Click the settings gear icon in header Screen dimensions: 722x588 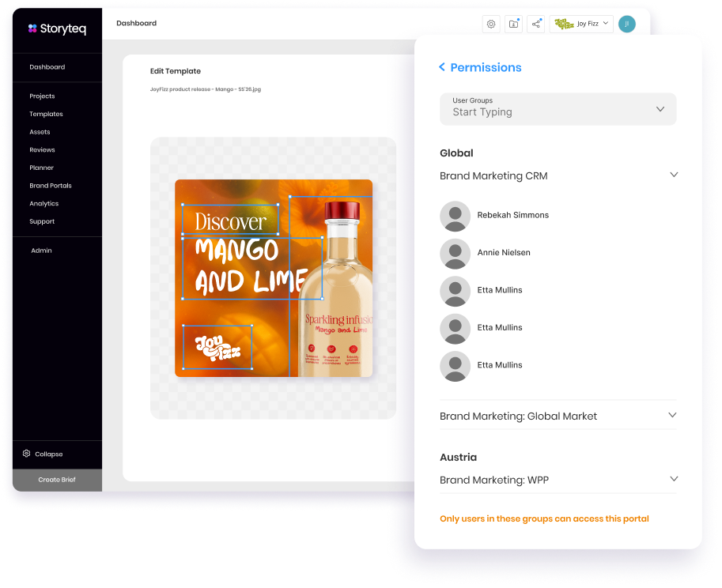(491, 24)
